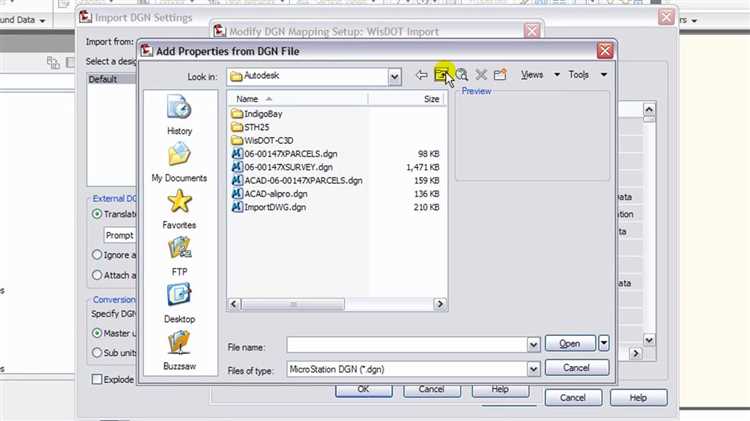Click Cancel in Import DGN Settings window
750x421 pixels.
[573, 398]
